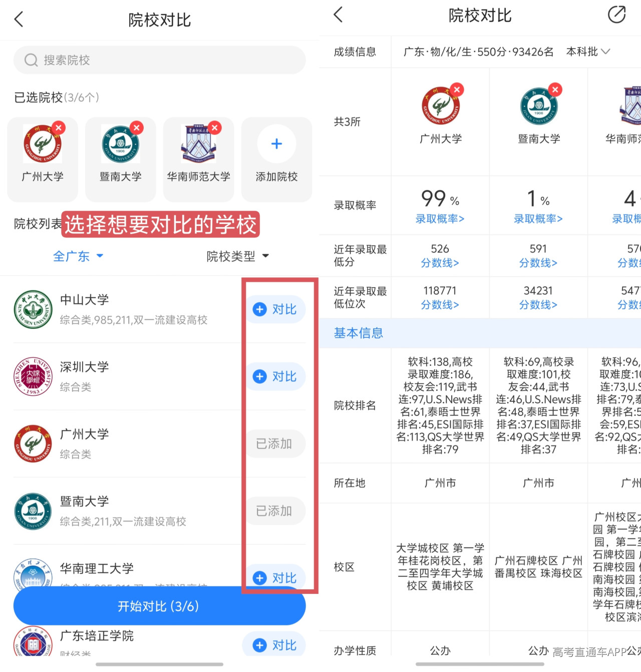
Task: Open 录取概率> link under 99%
Action: (x=440, y=218)
